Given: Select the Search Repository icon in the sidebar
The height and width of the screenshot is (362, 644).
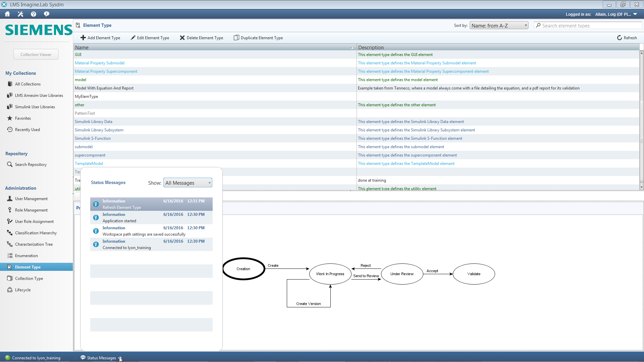Looking at the screenshot, I should pyautogui.click(x=10, y=164).
